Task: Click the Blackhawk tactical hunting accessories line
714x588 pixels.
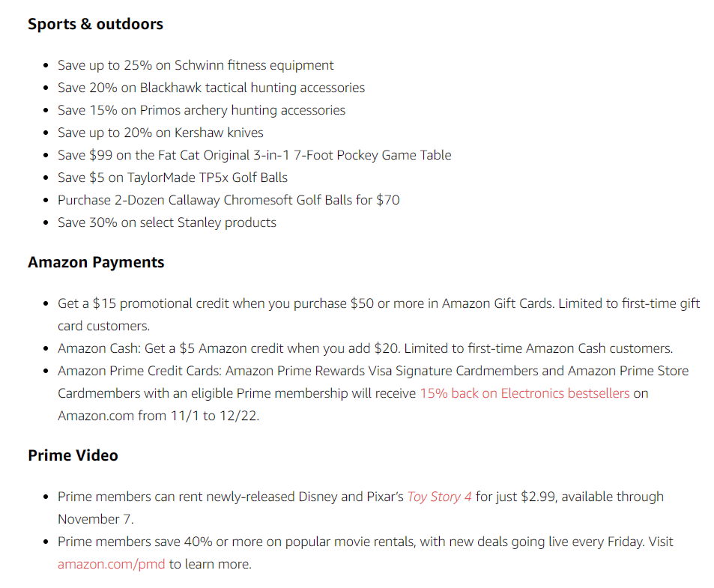Action: click(x=211, y=88)
